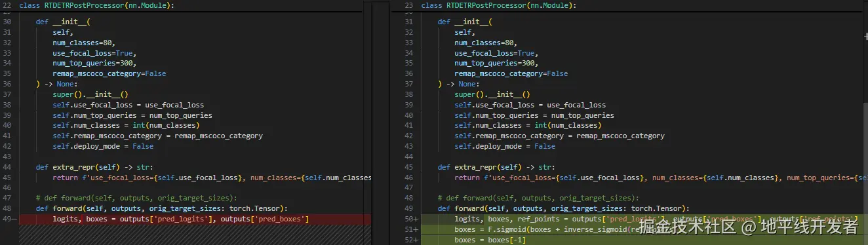Click ') -> None:' in the right pane
868x245 pixels.
(x=459, y=84)
